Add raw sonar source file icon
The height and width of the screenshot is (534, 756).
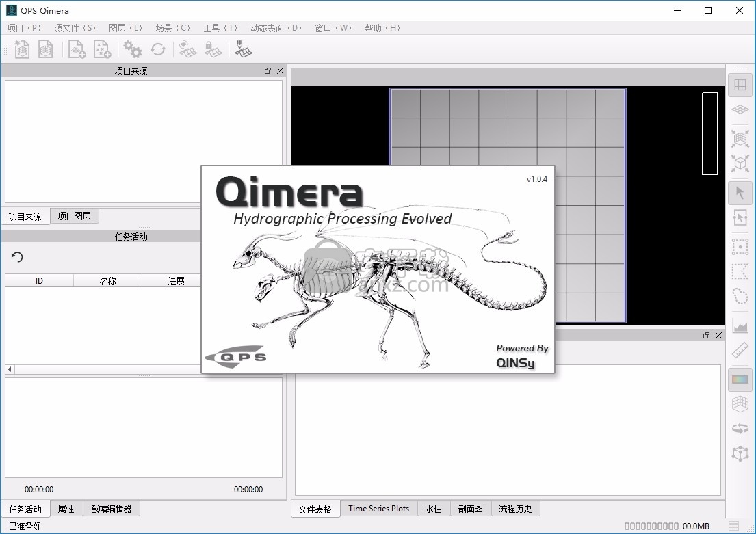[x=77, y=49]
